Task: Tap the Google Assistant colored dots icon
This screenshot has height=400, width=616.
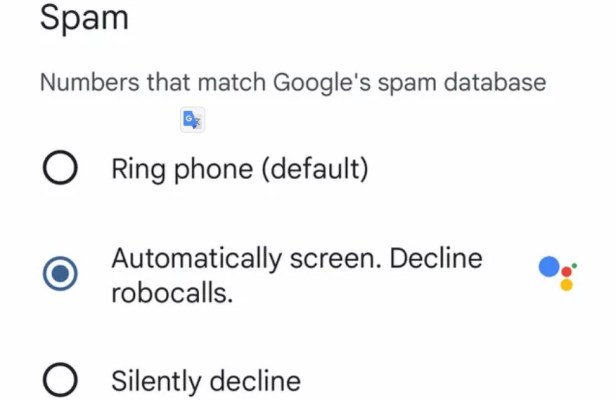Action: pos(556,272)
